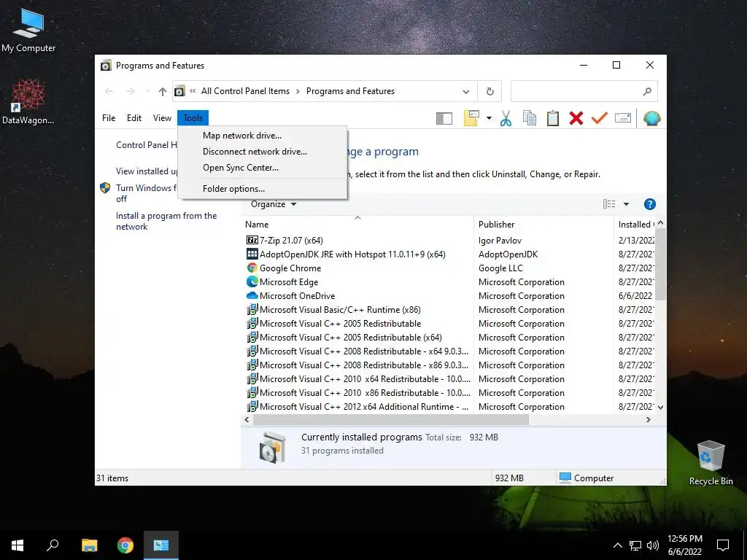Select Open Sync Center...
The width and height of the screenshot is (747, 560).
pos(263,168)
